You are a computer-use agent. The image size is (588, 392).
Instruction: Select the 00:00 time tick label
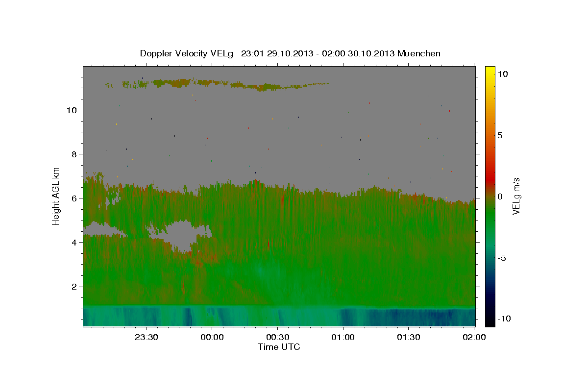[212, 337]
